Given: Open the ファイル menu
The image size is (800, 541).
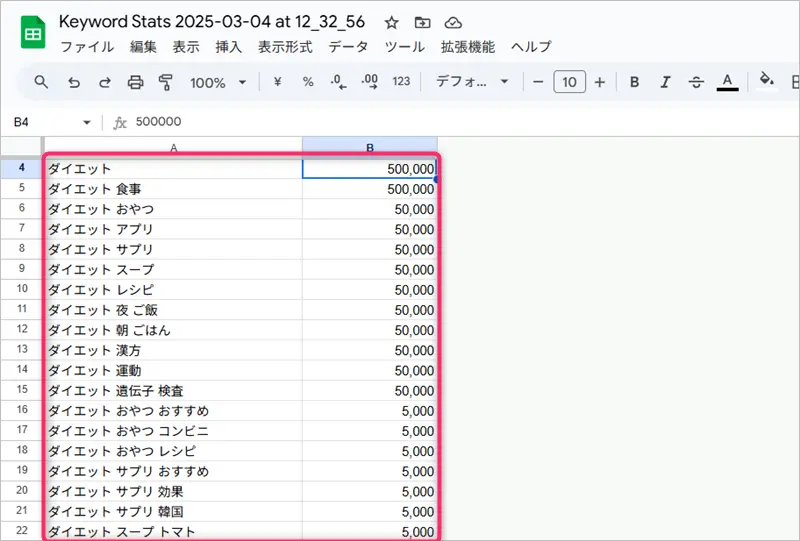Looking at the screenshot, I should click(x=87, y=47).
